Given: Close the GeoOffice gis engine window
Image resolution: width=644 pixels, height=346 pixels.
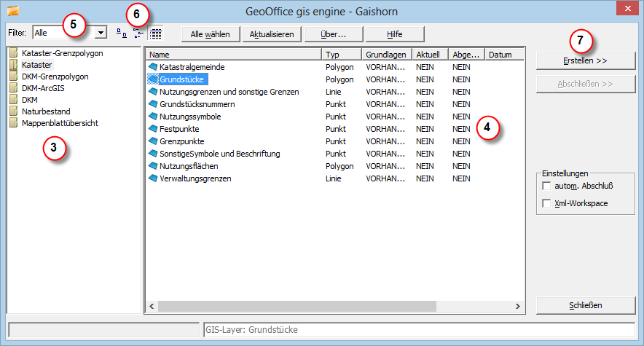Looking at the screenshot, I should pyautogui.click(x=627, y=8).
